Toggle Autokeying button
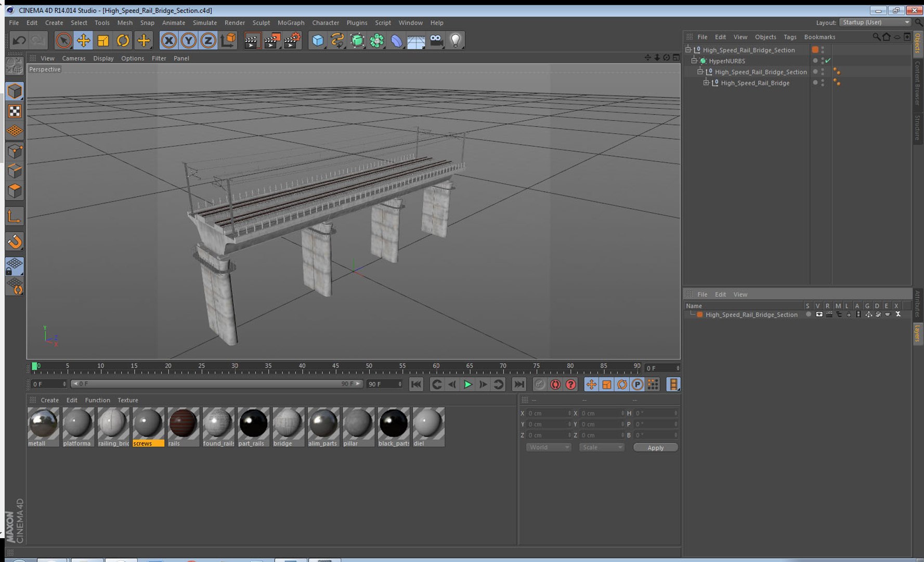Image resolution: width=924 pixels, height=562 pixels. pos(555,385)
